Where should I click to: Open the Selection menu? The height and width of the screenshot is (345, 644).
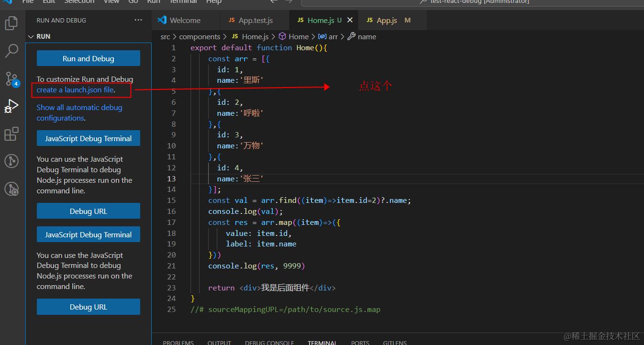(x=79, y=2)
